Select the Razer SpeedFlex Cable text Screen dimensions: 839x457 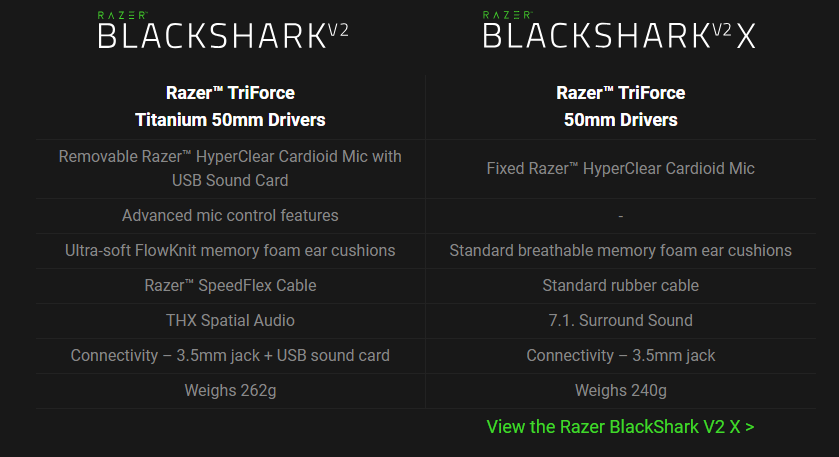click(230, 285)
